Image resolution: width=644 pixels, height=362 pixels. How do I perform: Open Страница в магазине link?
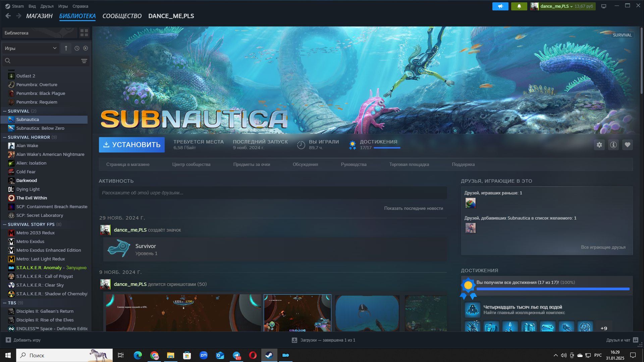pyautogui.click(x=128, y=165)
